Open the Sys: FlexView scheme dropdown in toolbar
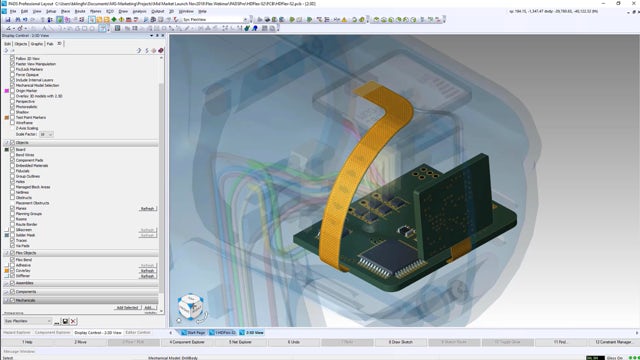The height and width of the screenshot is (360, 640). (215, 19)
